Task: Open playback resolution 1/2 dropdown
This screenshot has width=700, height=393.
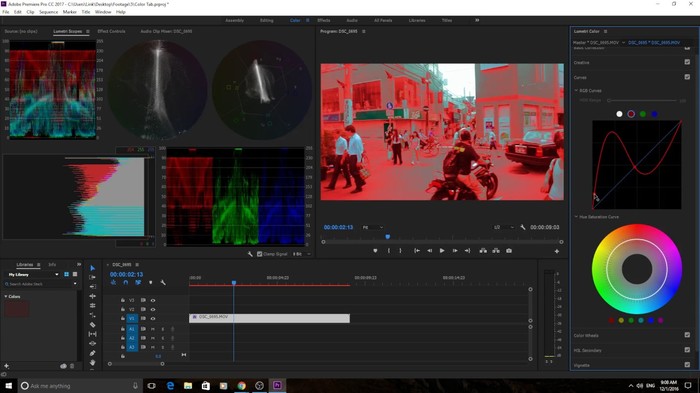Action: pyautogui.click(x=504, y=227)
